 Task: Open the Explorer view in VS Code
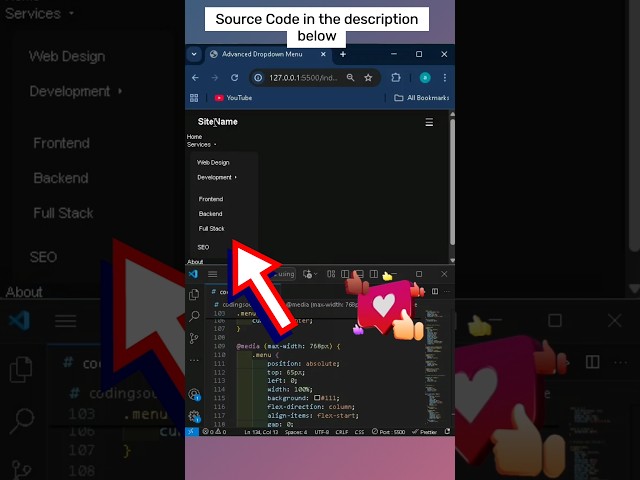(x=194, y=294)
